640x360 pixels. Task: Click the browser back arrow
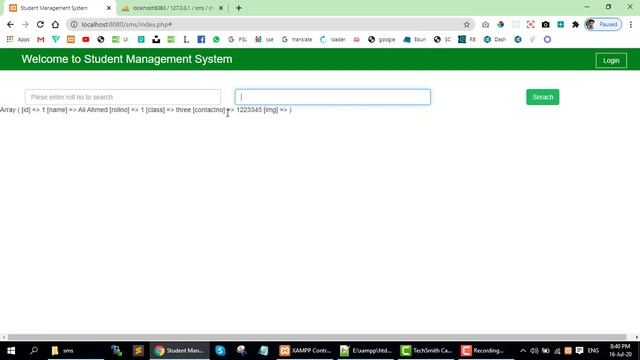coord(10,24)
